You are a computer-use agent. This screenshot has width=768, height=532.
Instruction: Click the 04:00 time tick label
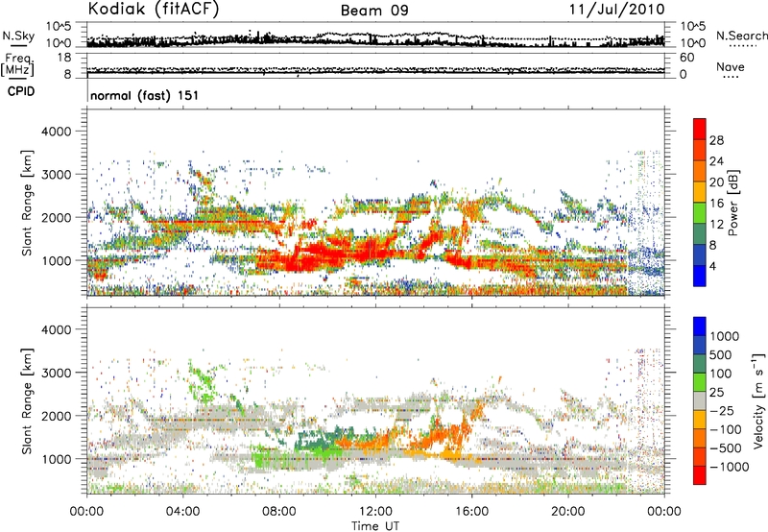pos(182,512)
